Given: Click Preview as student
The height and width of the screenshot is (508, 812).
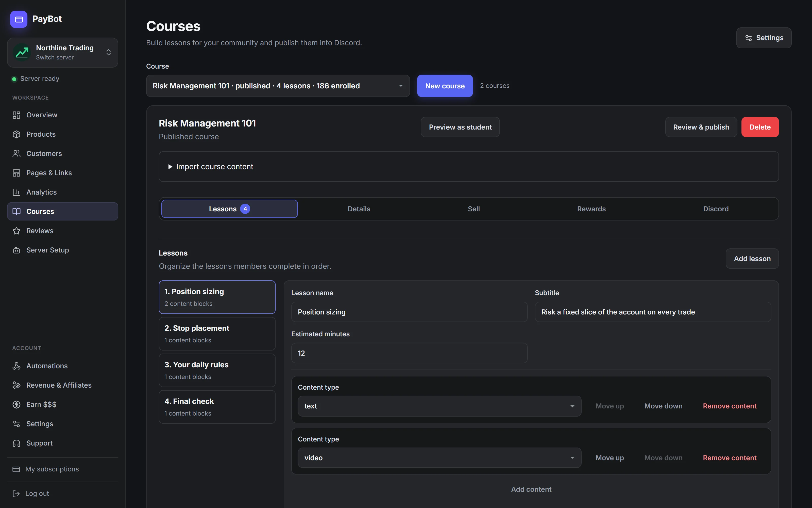Looking at the screenshot, I should [460, 127].
